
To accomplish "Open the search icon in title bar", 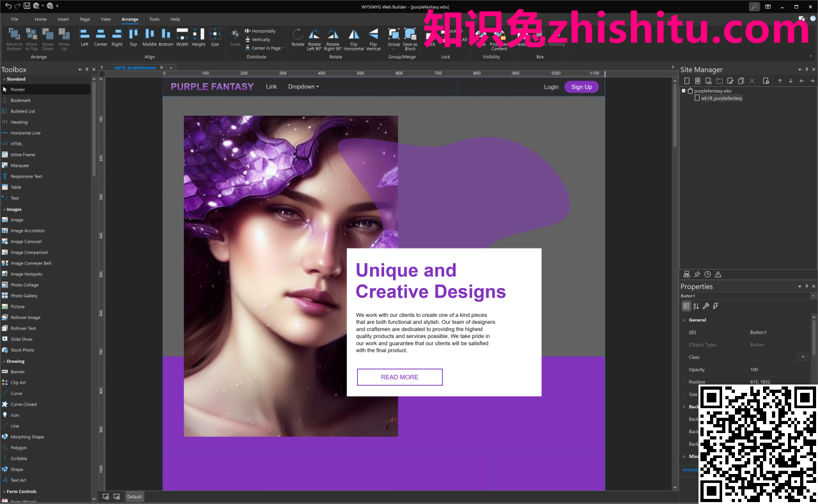I will pyautogui.click(x=755, y=6).
